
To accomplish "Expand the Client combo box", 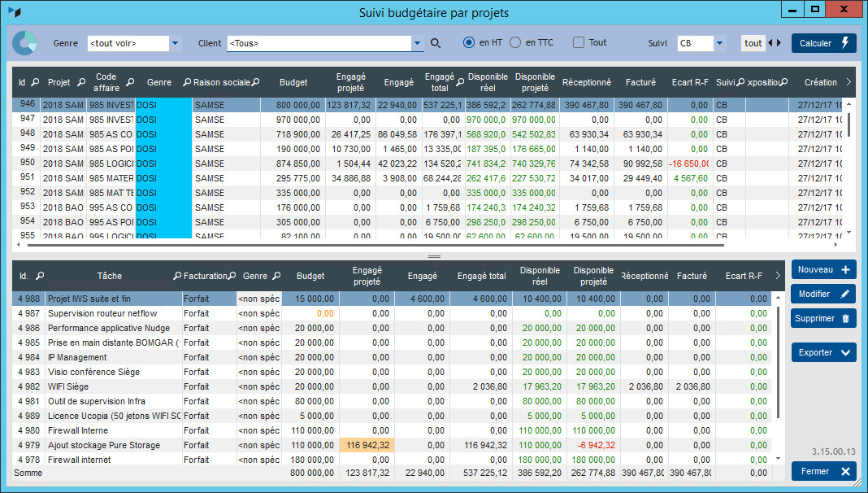I will [x=418, y=43].
